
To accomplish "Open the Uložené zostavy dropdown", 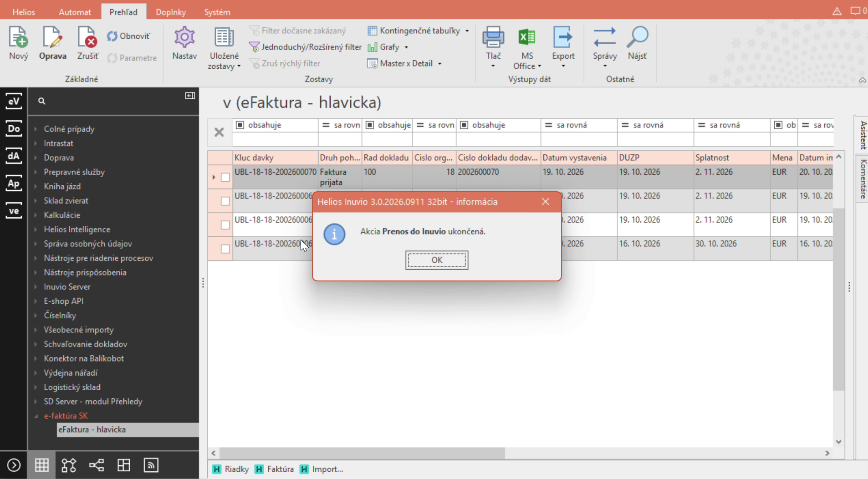I will (x=224, y=61).
